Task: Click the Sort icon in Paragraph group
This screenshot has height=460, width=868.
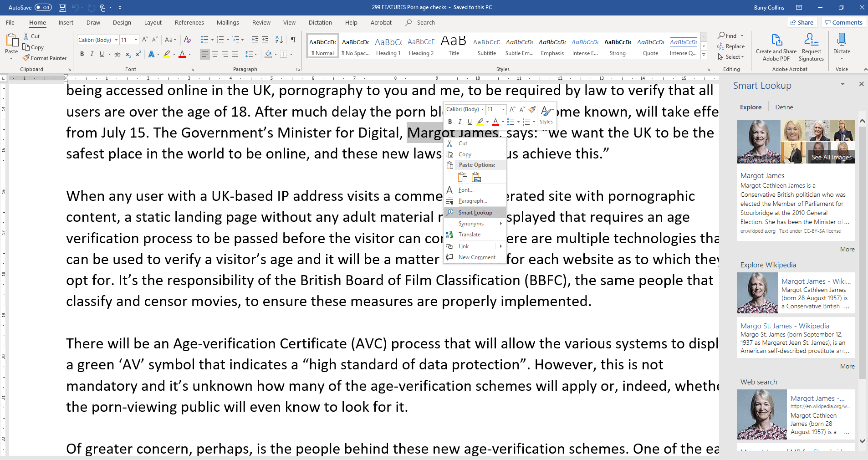Action: click(279, 40)
